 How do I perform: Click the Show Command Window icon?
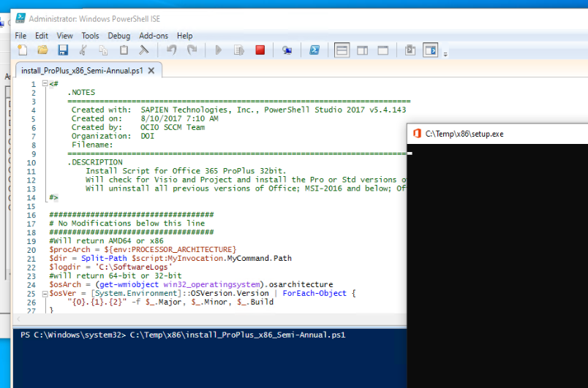click(410, 50)
